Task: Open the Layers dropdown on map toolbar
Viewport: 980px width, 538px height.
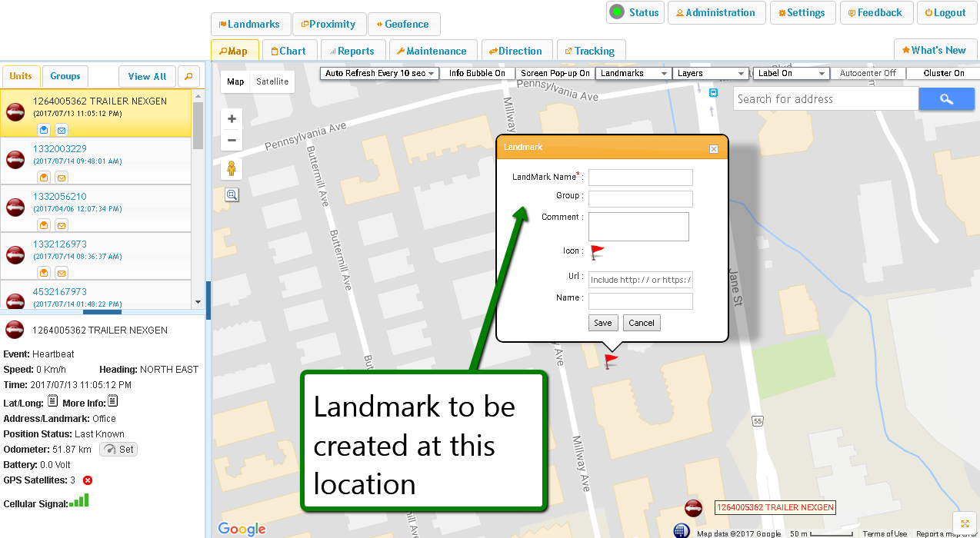Action: point(710,74)
